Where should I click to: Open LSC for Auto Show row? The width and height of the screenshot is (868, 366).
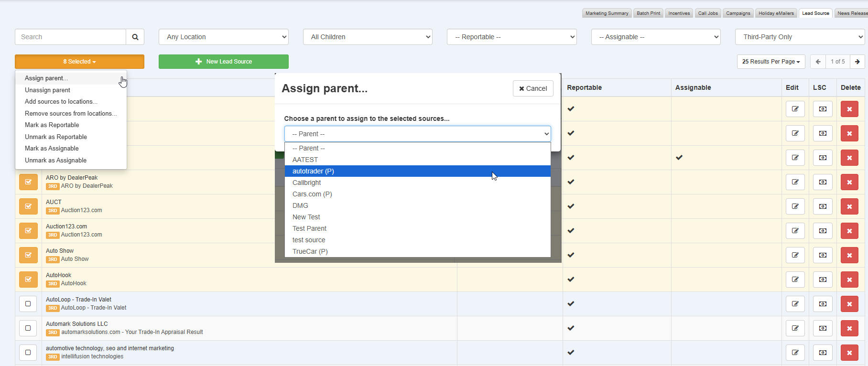tap(823, 255)
